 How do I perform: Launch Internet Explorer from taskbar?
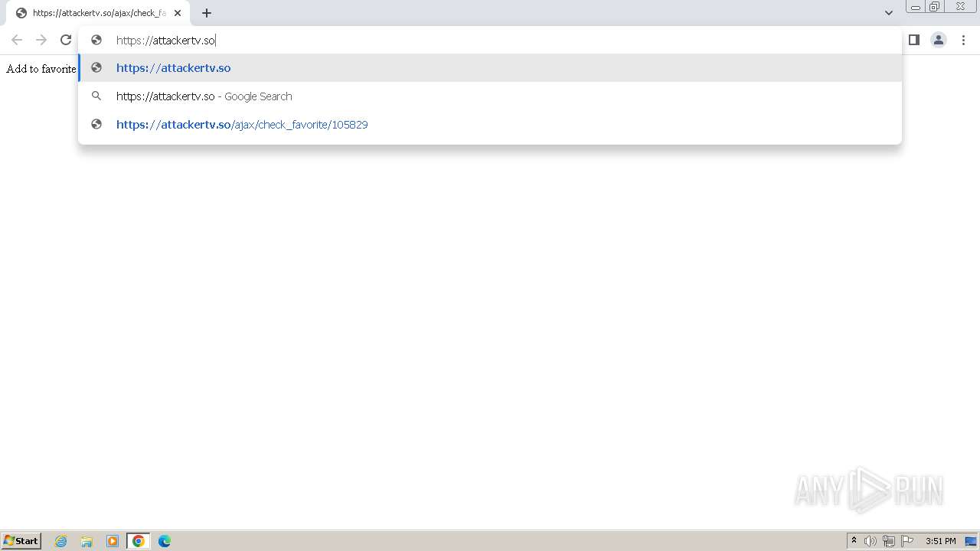(x=61, y=541)
